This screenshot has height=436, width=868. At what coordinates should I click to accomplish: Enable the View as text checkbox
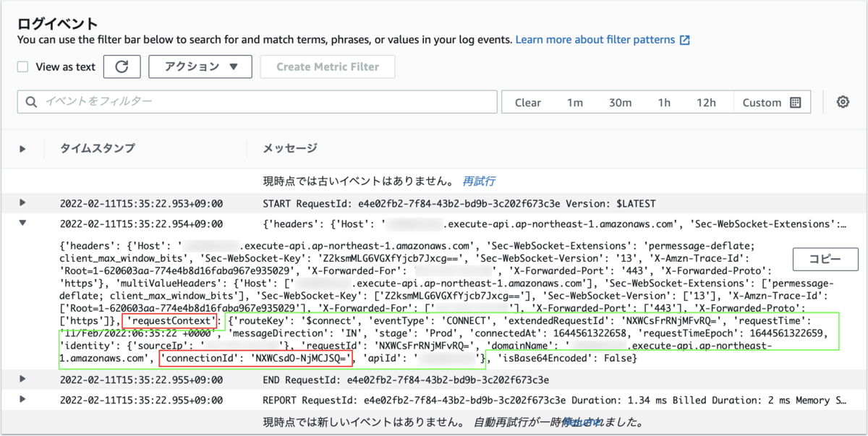point(23,67)
